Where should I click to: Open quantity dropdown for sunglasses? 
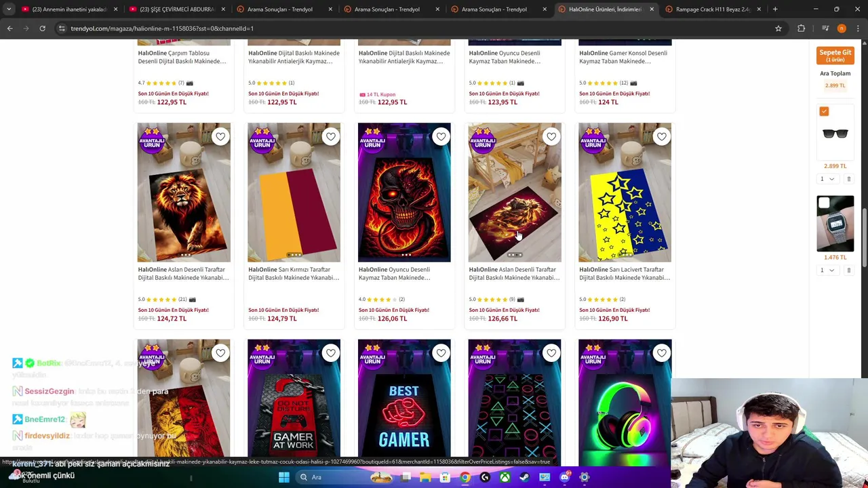(827, 179)
